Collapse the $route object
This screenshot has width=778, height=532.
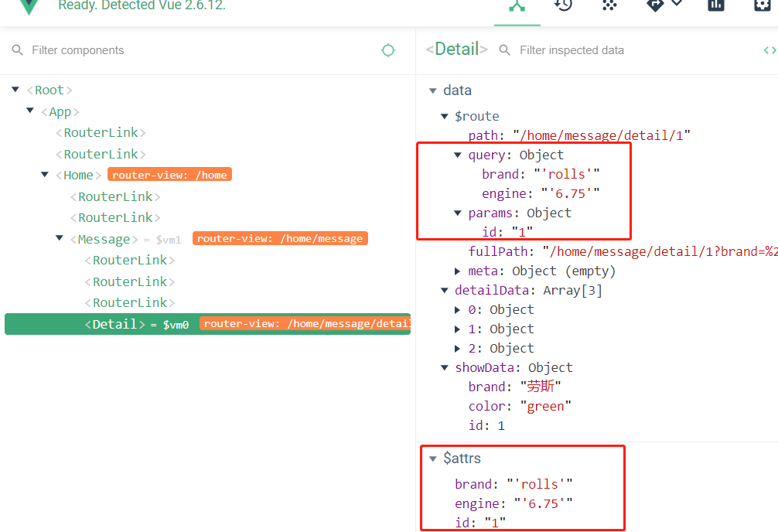click(x=445, y=116)
